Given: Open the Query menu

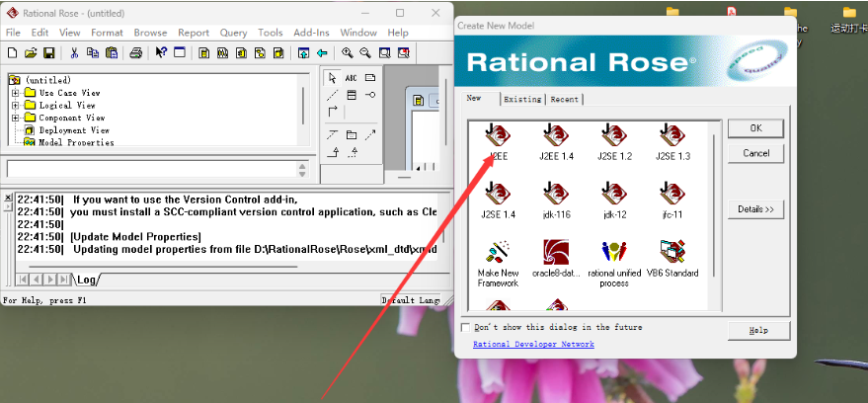Looking at the screenshot, I should (233, 33).
